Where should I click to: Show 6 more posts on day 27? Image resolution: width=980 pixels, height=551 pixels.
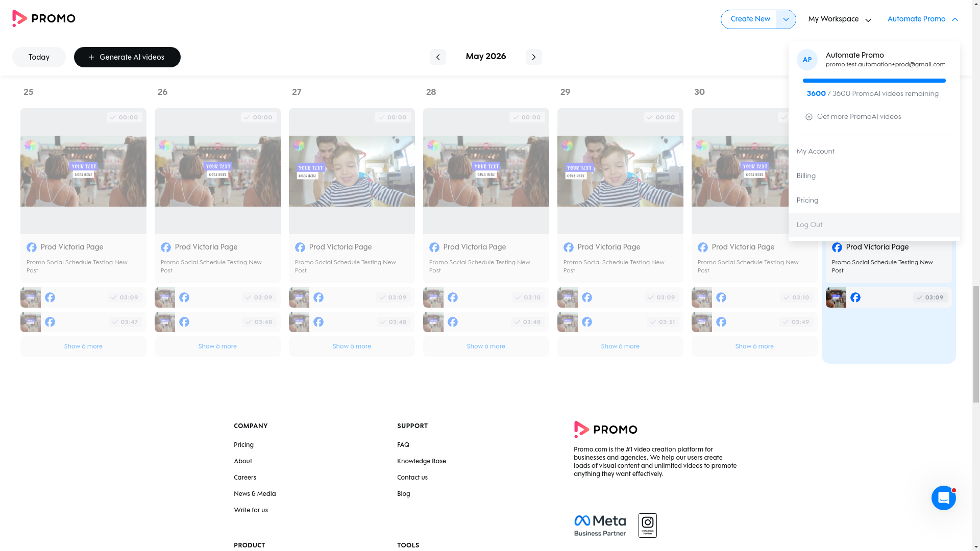pos(352,346)
